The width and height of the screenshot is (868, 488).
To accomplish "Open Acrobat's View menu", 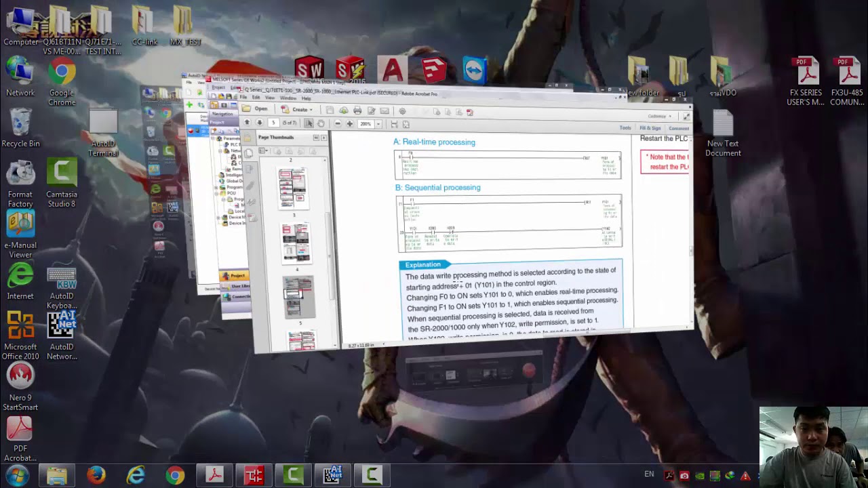I will (x=269, y=98).
